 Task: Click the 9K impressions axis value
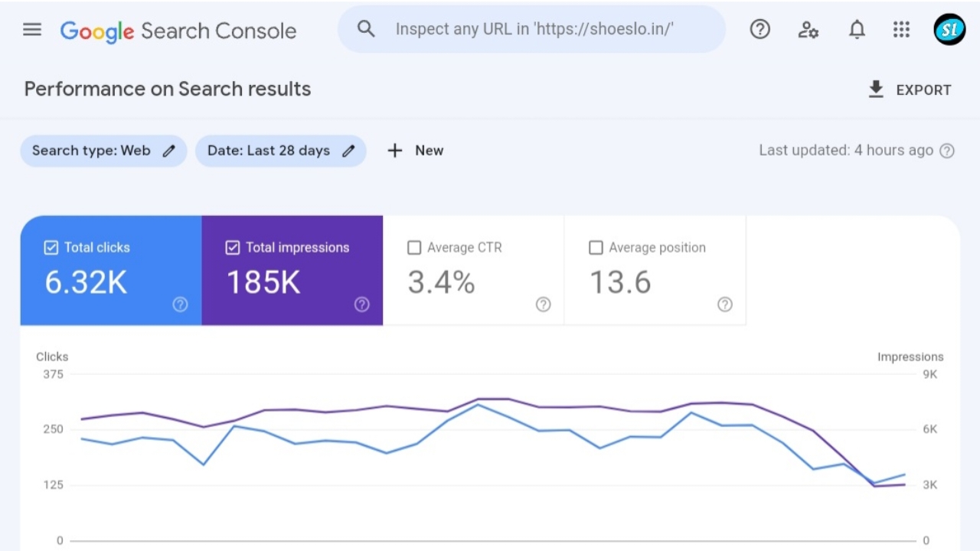[929, 374]
